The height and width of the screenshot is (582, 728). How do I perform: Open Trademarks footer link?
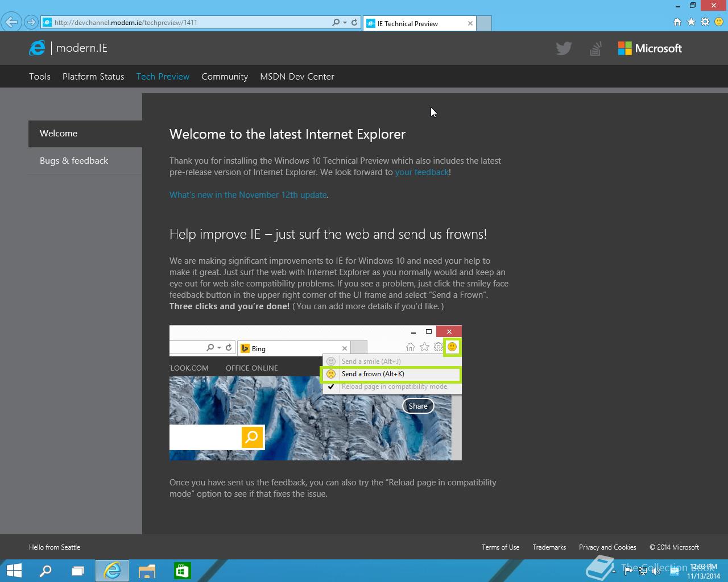(549, 547)
